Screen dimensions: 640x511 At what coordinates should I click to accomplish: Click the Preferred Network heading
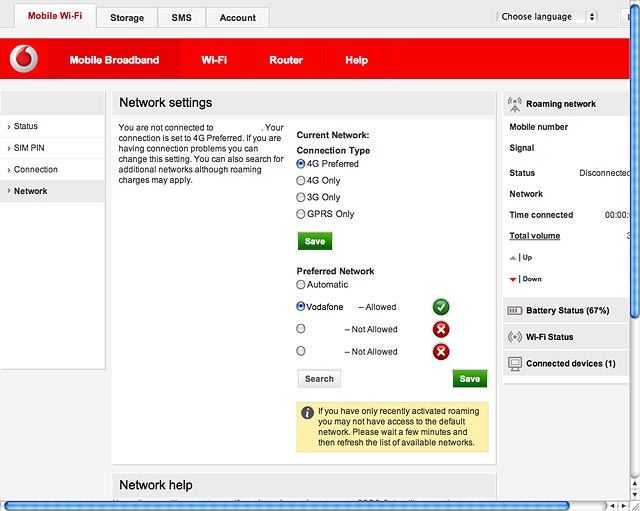[336, 271]
